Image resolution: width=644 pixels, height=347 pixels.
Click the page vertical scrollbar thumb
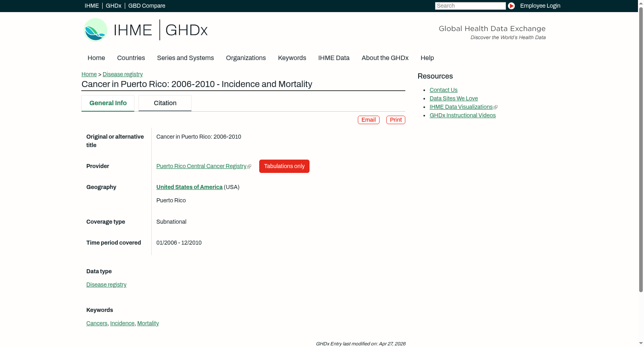(641, 149)
